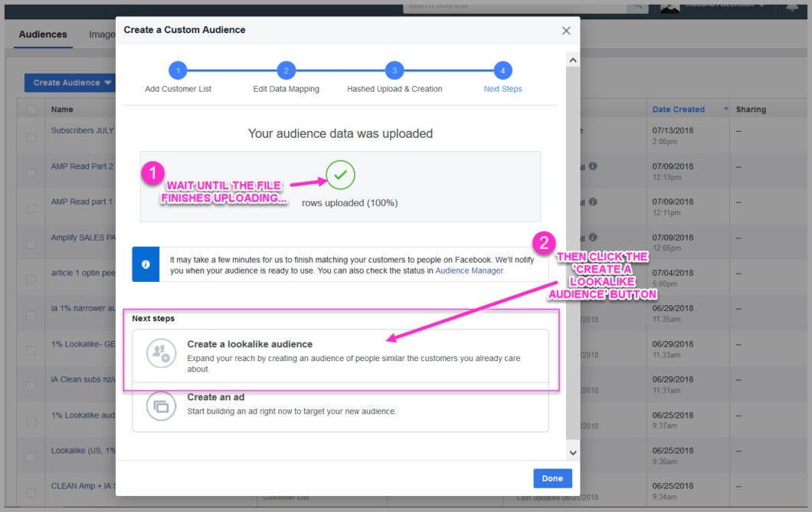This screenshot has height=512, width=812.
Task: Check the AMP Read Part 2 row checkbox
Action: pyautogui.click(x=31, y=173)
